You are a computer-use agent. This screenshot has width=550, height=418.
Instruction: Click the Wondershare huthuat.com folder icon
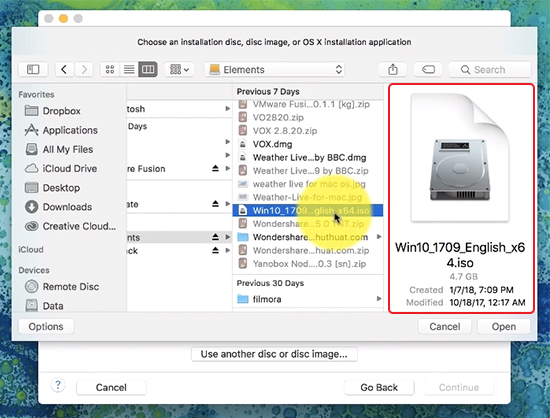(243, 237)
